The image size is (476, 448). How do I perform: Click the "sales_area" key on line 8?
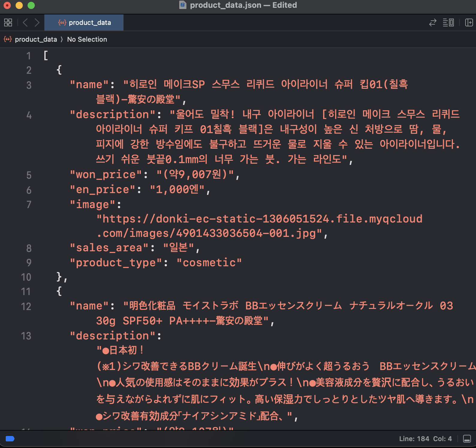click(x=109, y=248)
